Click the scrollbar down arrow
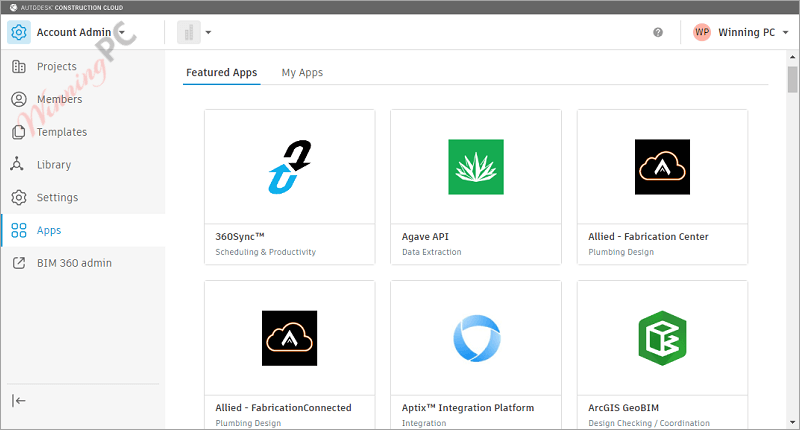The height and width of the screenshot is (430, 800). coord(792,422)
